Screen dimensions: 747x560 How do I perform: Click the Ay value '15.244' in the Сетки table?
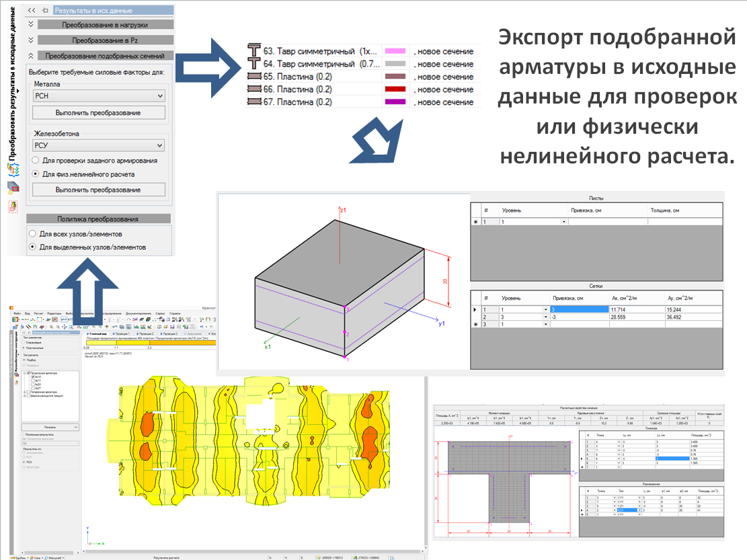674,309
